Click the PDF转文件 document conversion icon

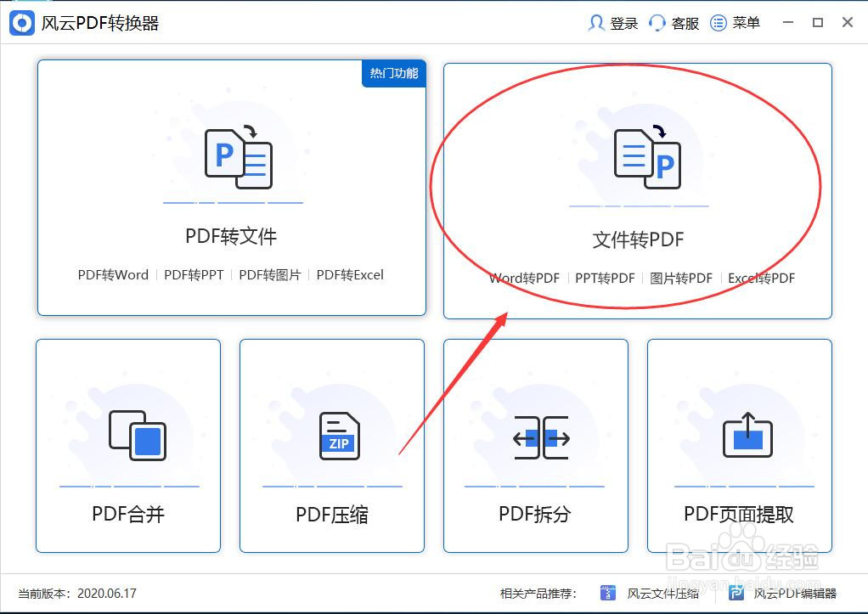239,157
